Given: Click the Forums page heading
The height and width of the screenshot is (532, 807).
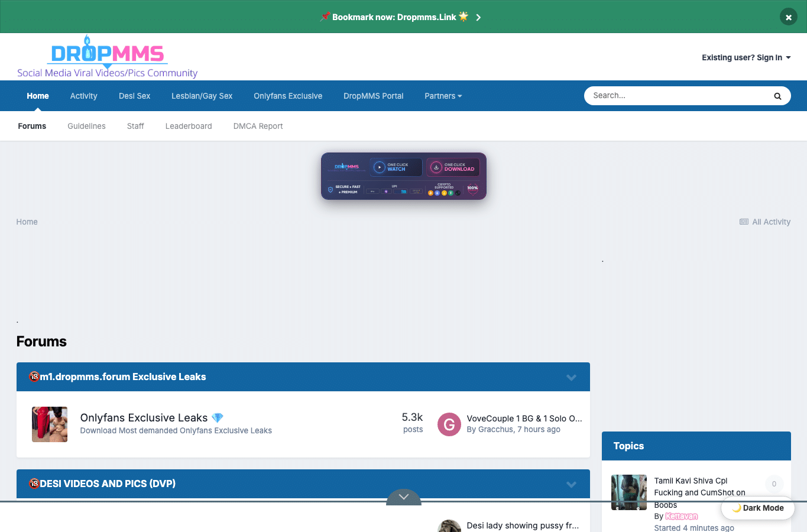Looking at the screenshot, I should pos(41,341).
